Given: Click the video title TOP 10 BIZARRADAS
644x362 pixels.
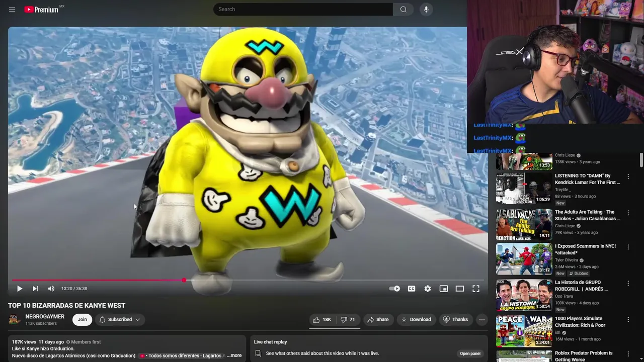Looking at the screenshot, I should coord(66,305).
